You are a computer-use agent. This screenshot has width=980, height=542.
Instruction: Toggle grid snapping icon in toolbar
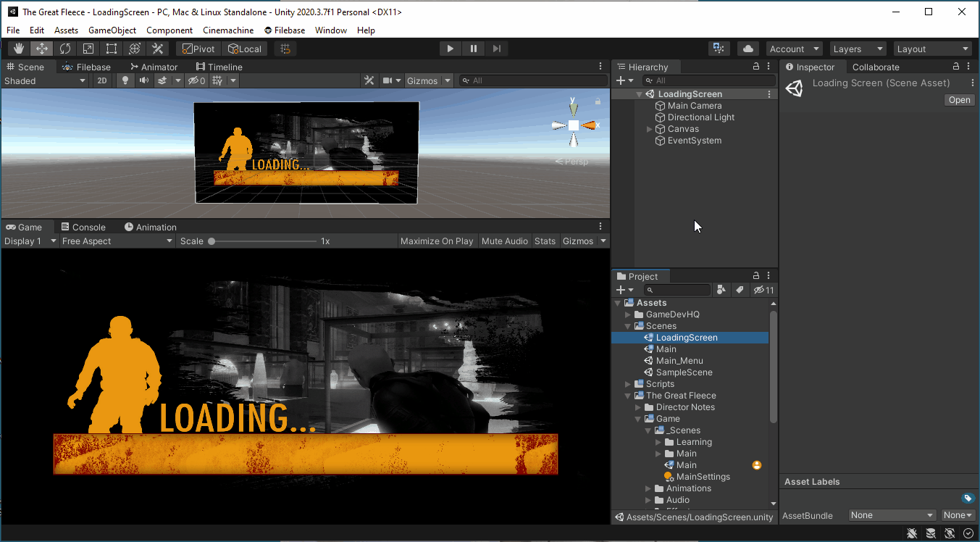285,49
